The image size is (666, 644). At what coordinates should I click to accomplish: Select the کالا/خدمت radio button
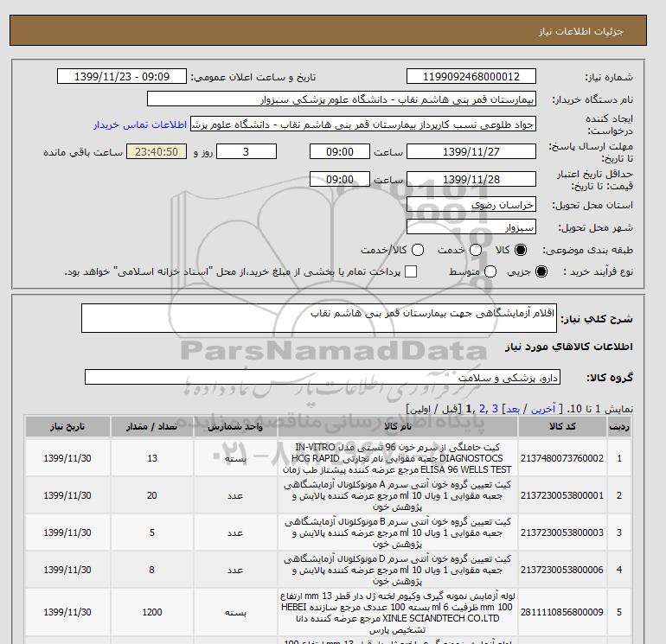tap(418, 250)
